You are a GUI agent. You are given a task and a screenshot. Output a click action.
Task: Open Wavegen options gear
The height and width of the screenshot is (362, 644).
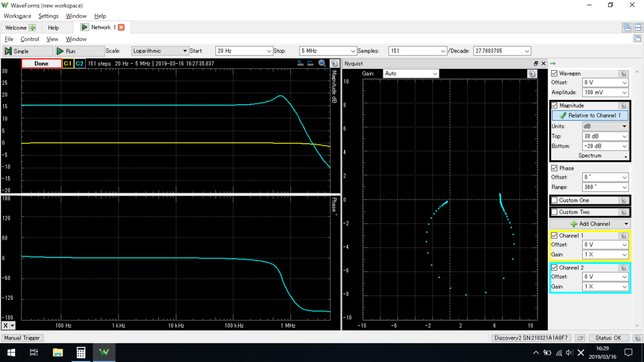coord(623,73)
